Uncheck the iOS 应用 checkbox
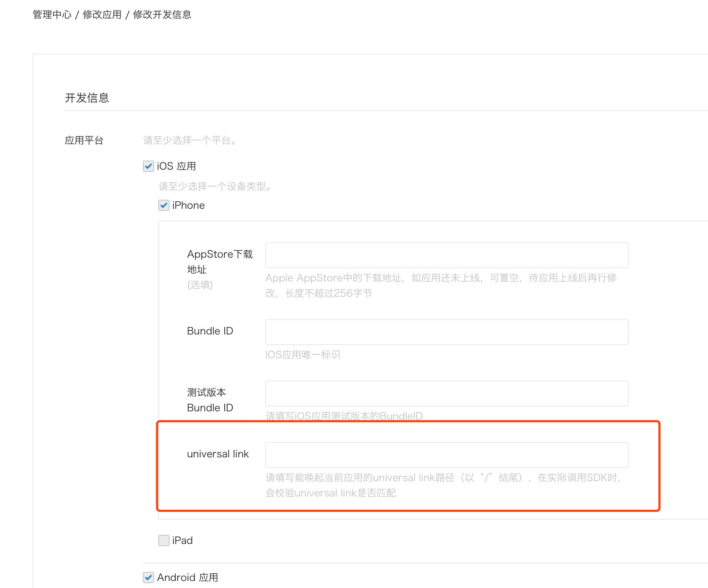This screenshot has width=708, height=588. pos(148,166)
